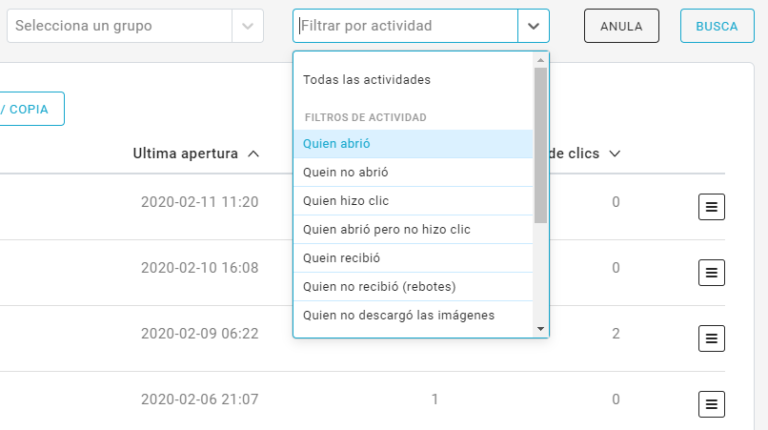Open row menu for 2020-02-09 06:22 entry
The width and height of the screenshot is (768, 430).
pyautogui.click(x=711, y=338)
